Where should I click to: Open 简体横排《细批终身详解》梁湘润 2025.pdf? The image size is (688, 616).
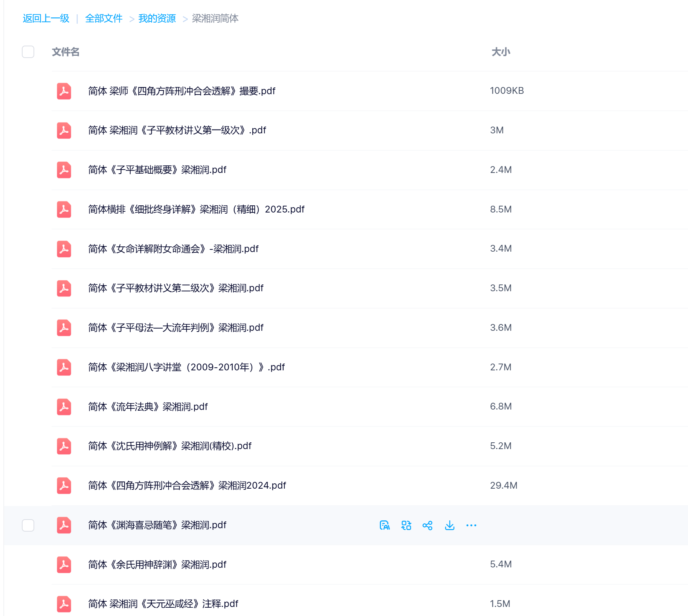click(196, 209)
